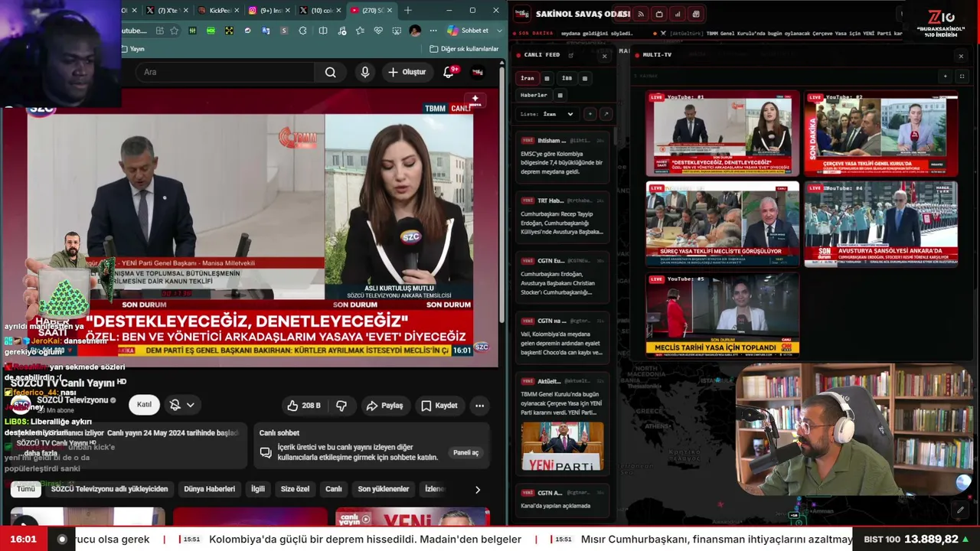
Task: Open YouTube #5 Meclis stream thumbnail
Action: coord(722,315)
